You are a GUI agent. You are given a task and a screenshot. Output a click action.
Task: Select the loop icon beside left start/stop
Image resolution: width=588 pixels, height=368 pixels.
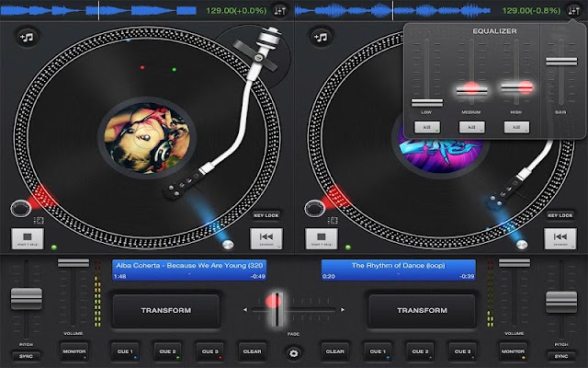[39, 221]
